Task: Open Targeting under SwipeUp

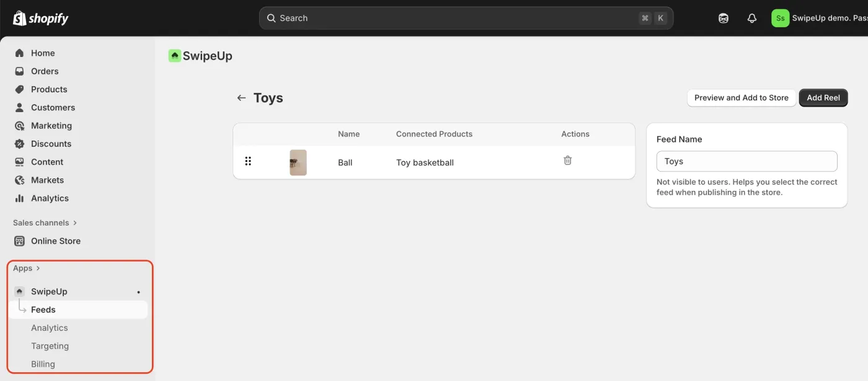Action: [x=50, y=346]
